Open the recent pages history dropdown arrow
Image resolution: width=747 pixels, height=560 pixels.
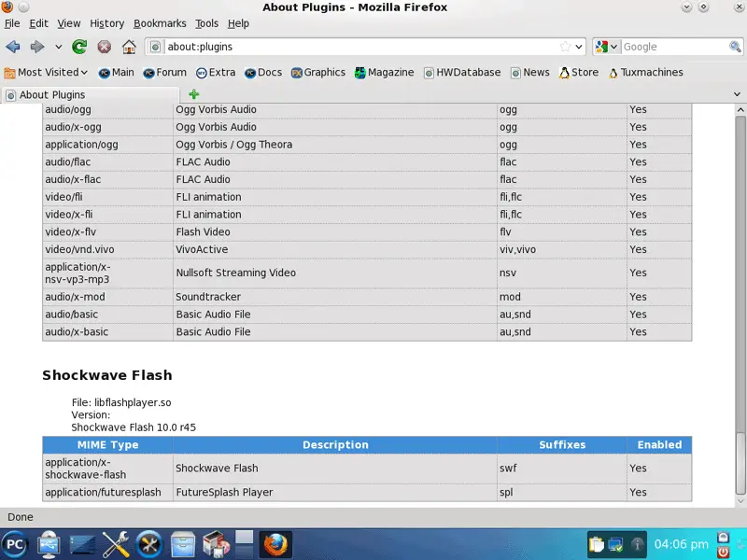point(58,47)
